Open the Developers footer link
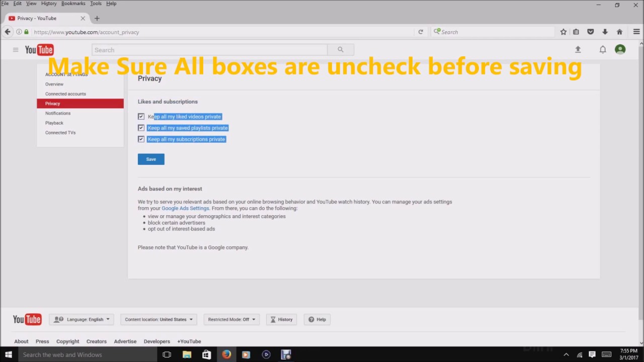Viewport: 644px width, 362px height. (x=157, y=341)
